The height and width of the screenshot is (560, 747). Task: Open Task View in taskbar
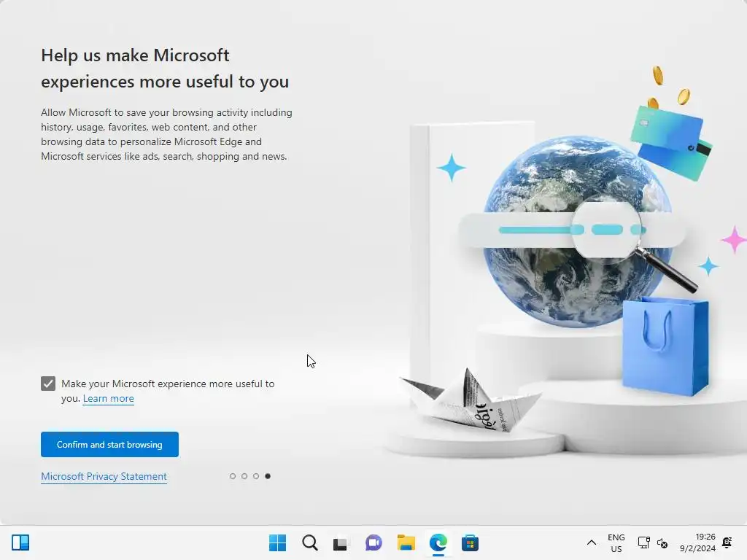[x=341, y=542]
